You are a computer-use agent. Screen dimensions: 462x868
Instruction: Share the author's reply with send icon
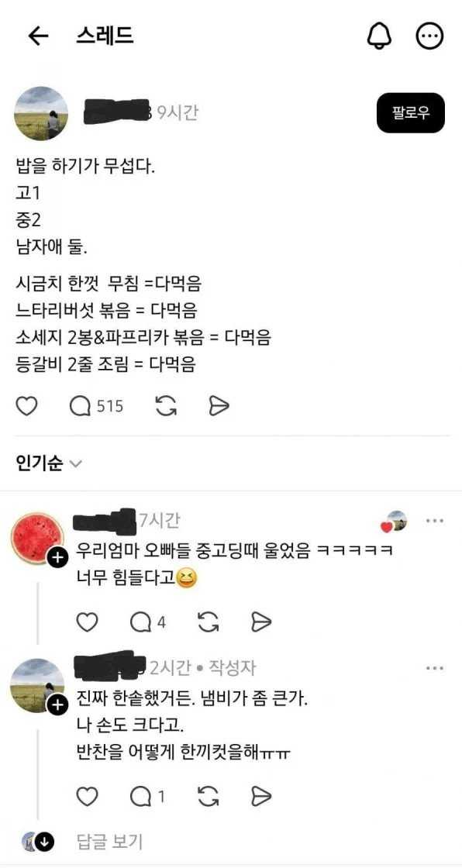[261, 797]
